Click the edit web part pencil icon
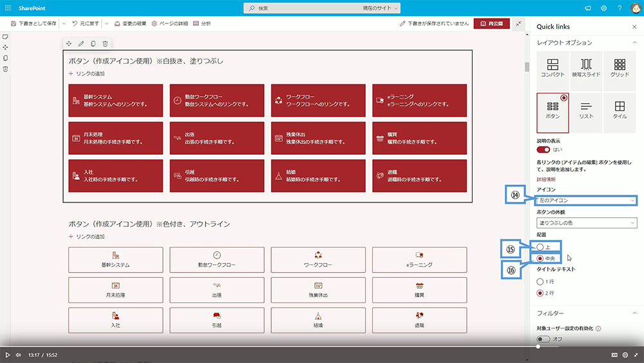Image resolution: width=644 pixels, height=363 pixels. coord(81,44)
